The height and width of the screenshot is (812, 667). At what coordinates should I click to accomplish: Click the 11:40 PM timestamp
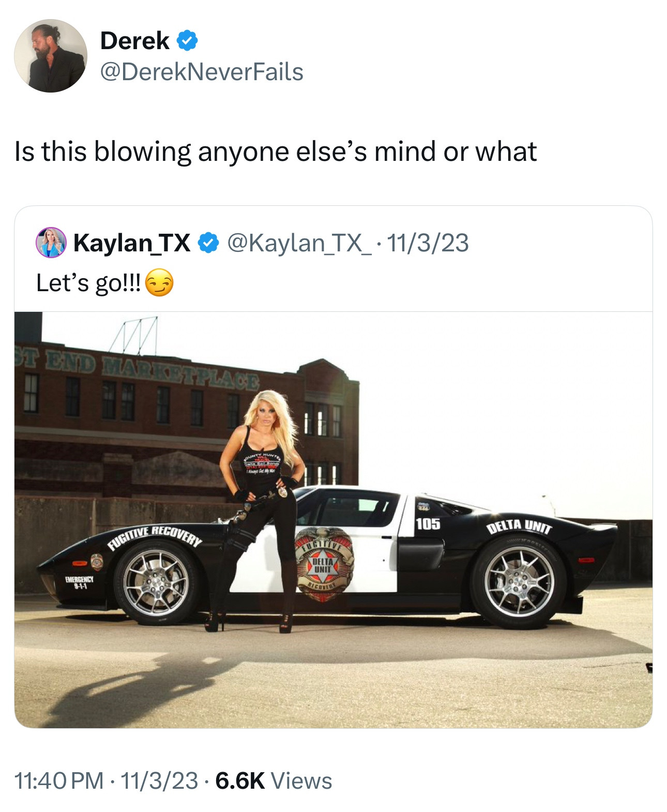[58, 780]
